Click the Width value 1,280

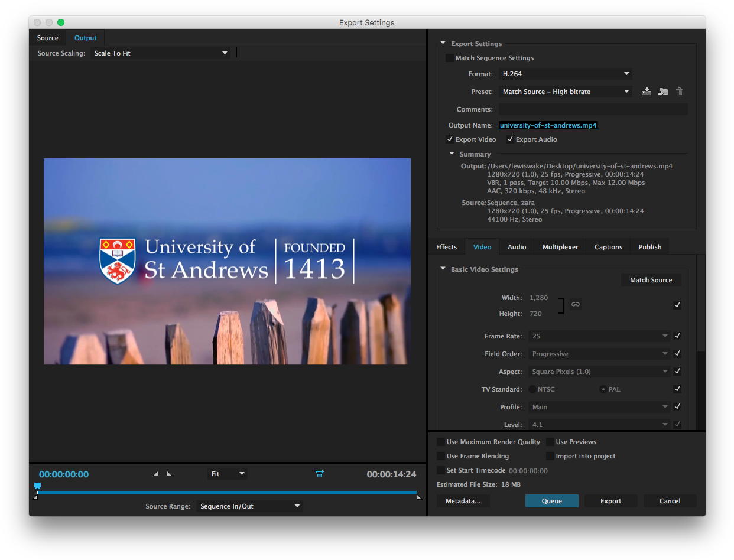[x=539, y=298]
